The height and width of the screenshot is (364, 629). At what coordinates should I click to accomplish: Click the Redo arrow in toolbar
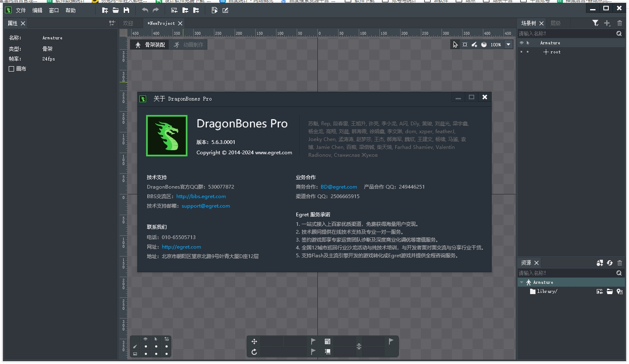click(x=156, y=10)
